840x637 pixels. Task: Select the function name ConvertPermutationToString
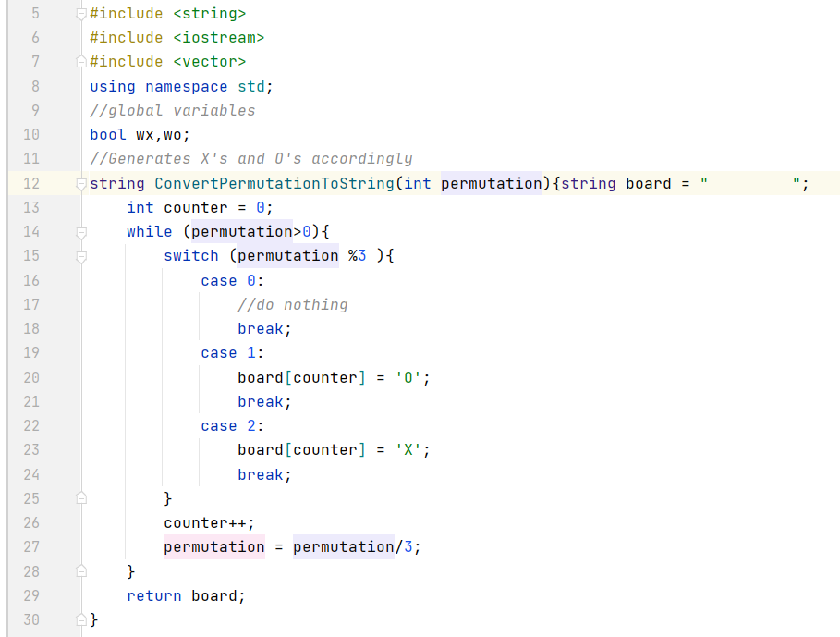(x=262, y=182)
